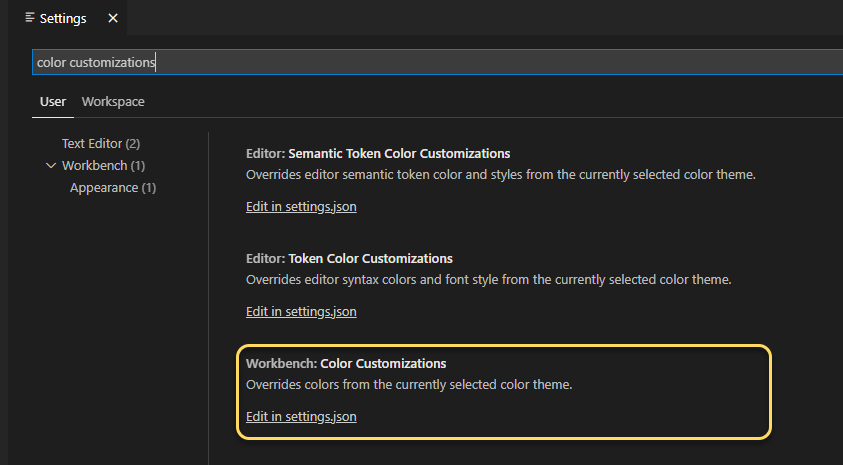Close the Settings tab

point(112,18)
